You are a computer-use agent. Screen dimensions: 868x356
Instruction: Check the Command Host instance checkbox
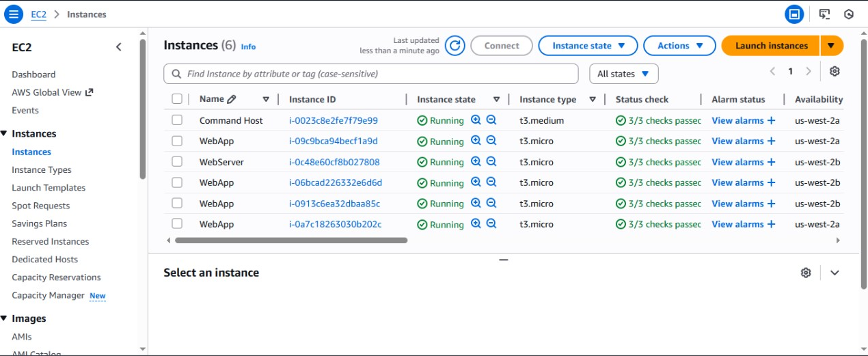177,120
